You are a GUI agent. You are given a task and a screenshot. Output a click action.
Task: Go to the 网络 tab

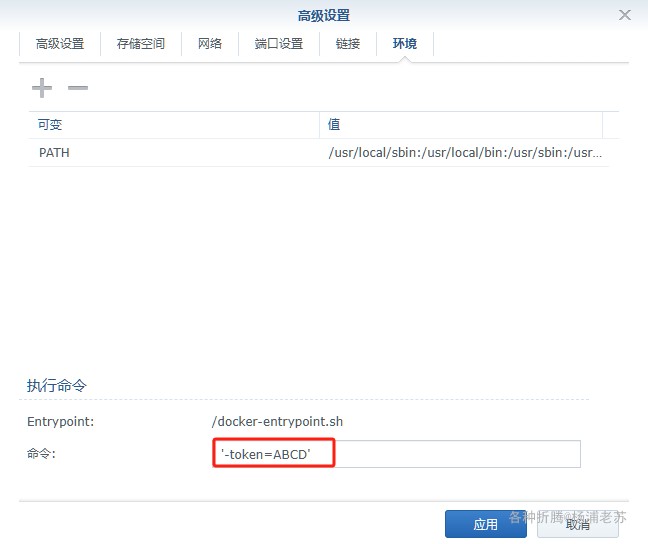[210, 44]
